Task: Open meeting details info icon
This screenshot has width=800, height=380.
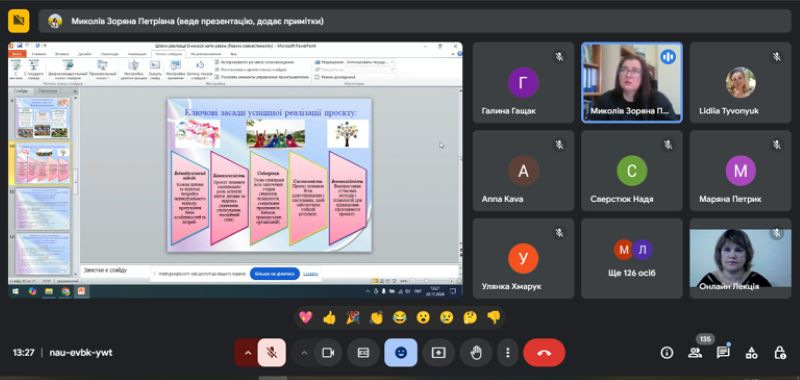Action: click(x=666, y=352)
